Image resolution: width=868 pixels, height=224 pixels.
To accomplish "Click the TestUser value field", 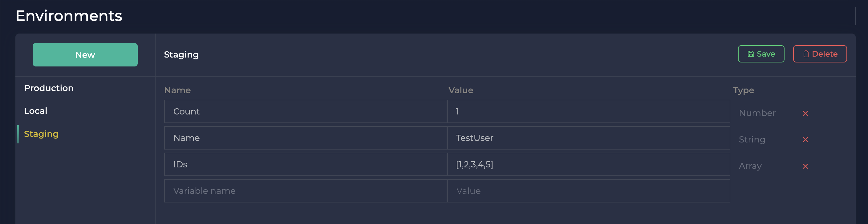I will tap(588, 138).
